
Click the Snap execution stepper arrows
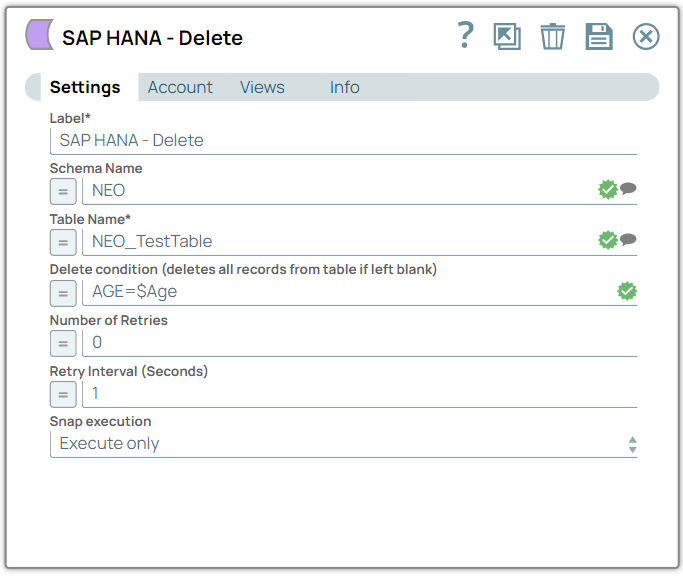click(632, 445)
